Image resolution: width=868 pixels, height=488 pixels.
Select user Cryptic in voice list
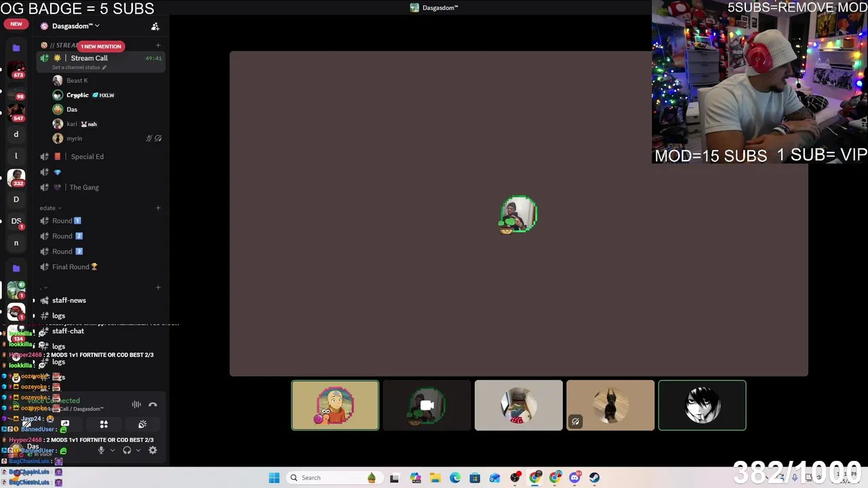tap(102, 96)
